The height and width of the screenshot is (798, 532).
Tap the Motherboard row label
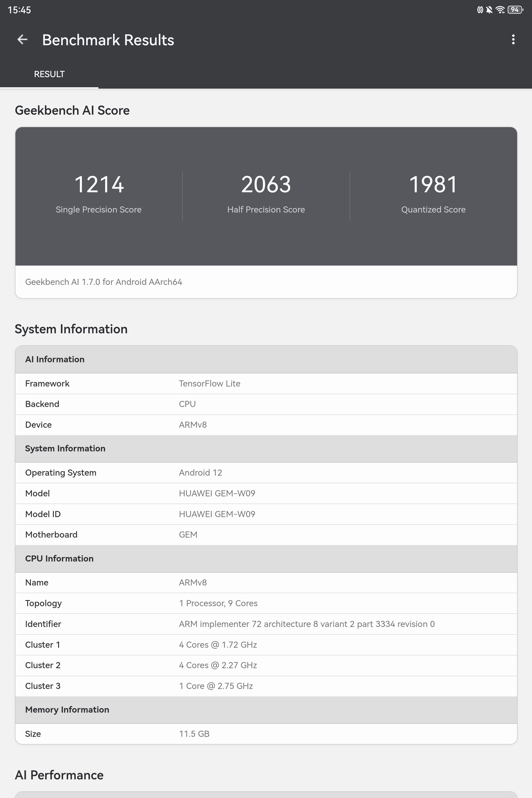(51, 535)
